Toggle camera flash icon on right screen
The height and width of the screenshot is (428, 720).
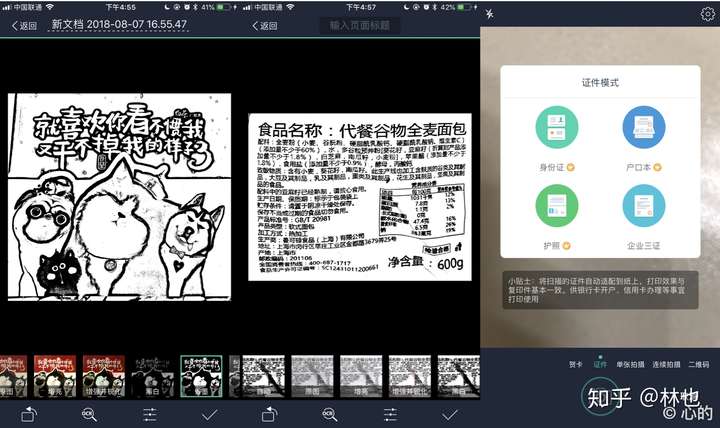490,14
